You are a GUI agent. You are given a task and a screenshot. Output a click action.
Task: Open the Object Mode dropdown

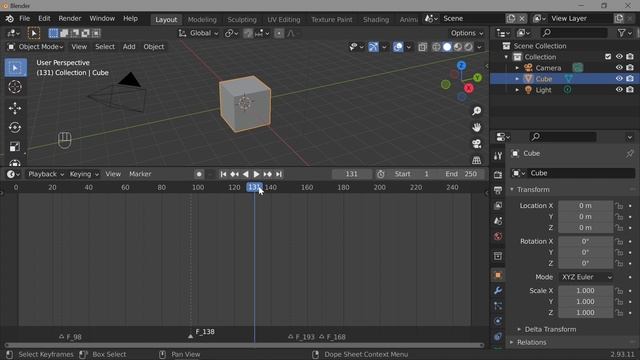[36, 47]
